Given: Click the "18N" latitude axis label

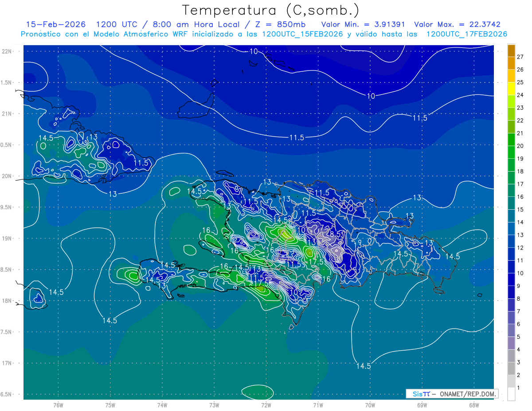Looking at the screenshot, I should [6, 301].
